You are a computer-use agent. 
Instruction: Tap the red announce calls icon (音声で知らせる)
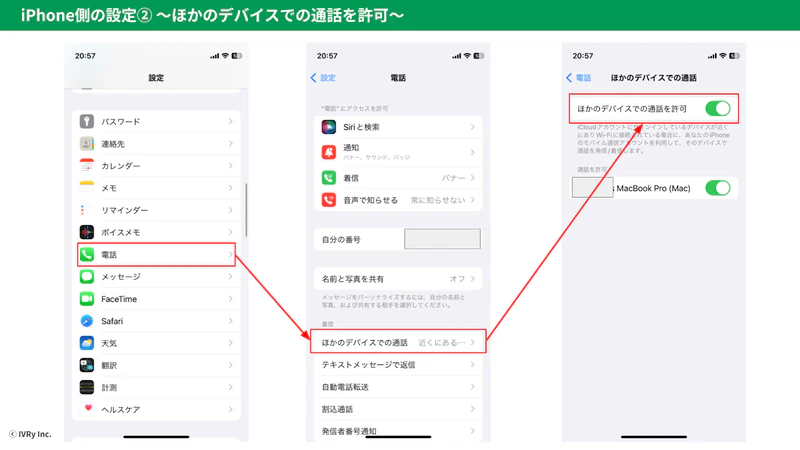[x=329, y=200]
